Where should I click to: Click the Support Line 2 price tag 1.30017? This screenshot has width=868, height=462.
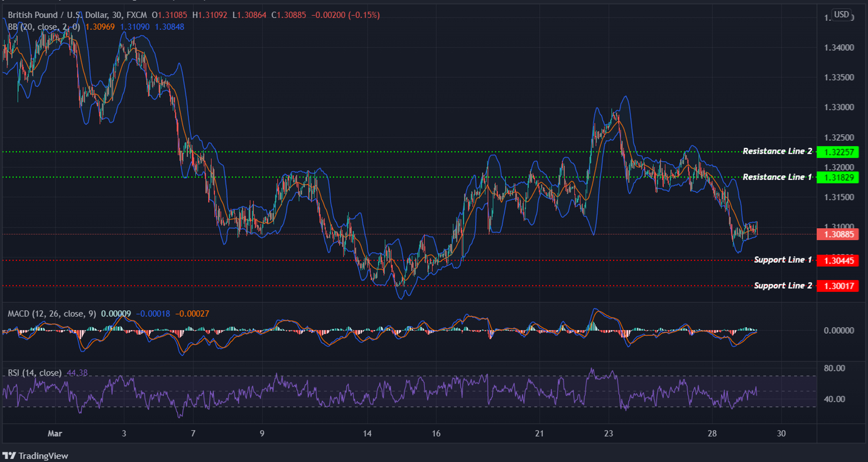tap(838, 285)
